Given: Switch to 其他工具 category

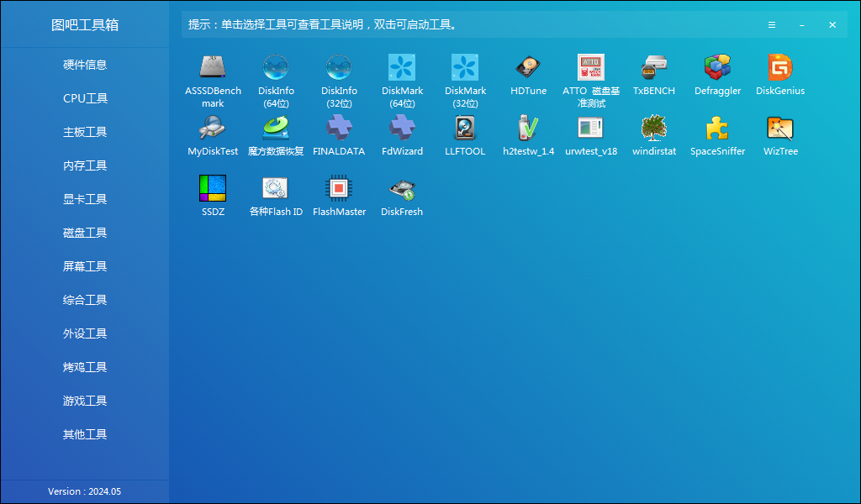Looking at the screenshot, I should point(85,433).
